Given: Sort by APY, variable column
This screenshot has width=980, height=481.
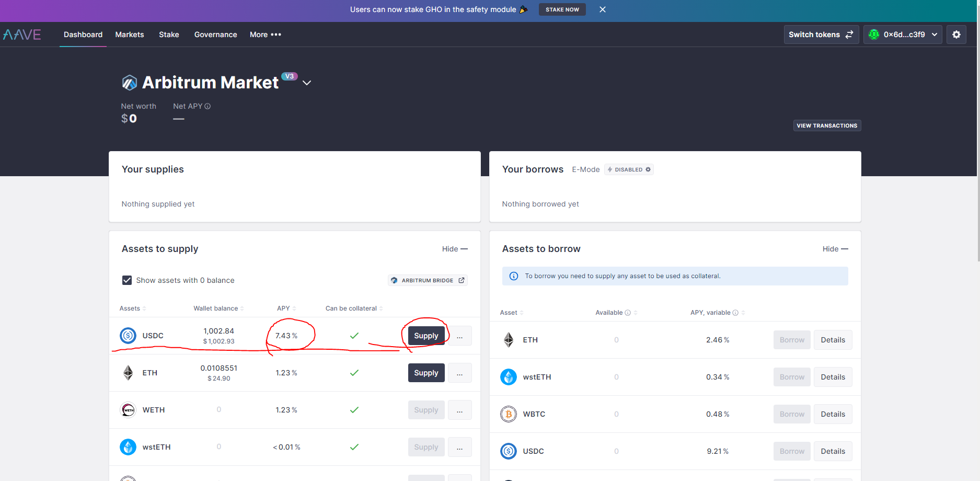Looking at the screenshot, I should (x=718, y=313).
